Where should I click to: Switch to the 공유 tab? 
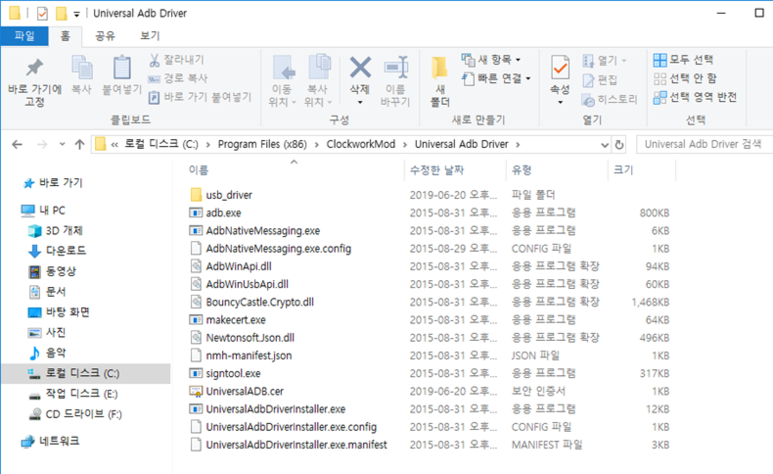pyautogui.click(x=105, y=36)
